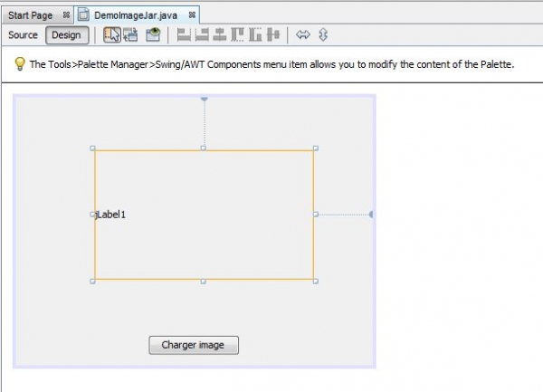This screenshot has height=392, width=543.
Task: Click the Charger image button
Action: 194,345
